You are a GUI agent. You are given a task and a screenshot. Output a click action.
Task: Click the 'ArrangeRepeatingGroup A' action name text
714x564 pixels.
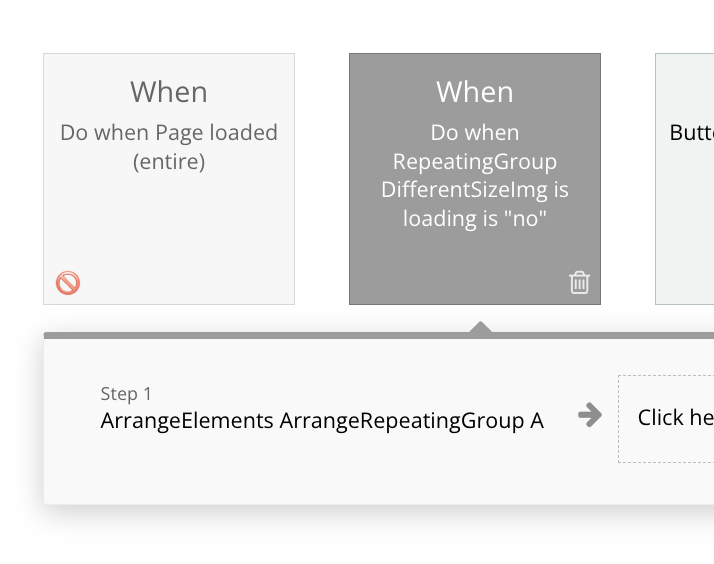click(412, 421)
